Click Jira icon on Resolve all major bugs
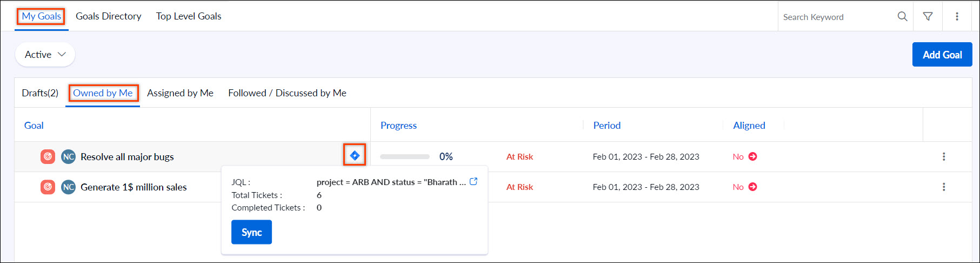This screenshot has height=263, width=980. point(355,155)
